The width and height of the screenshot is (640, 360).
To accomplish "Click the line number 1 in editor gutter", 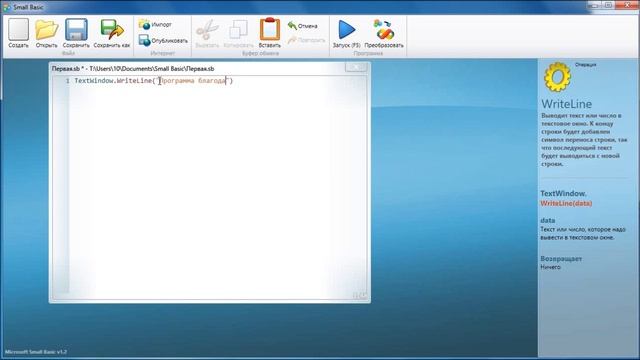I will pos(67,81).
